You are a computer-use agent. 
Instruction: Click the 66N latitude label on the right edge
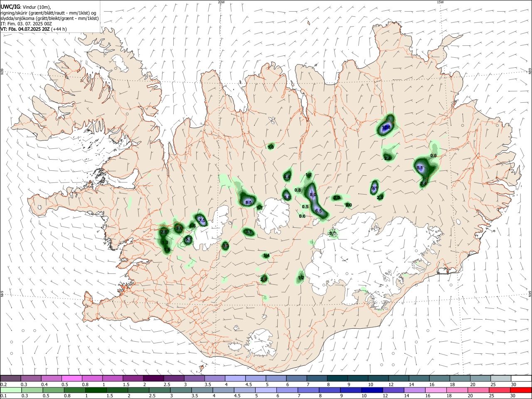[530, 71]
